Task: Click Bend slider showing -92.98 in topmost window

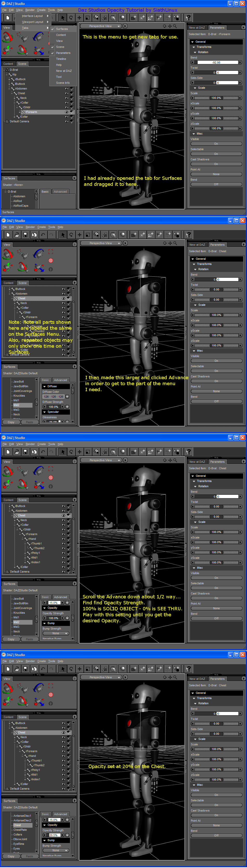Action: 216,62
